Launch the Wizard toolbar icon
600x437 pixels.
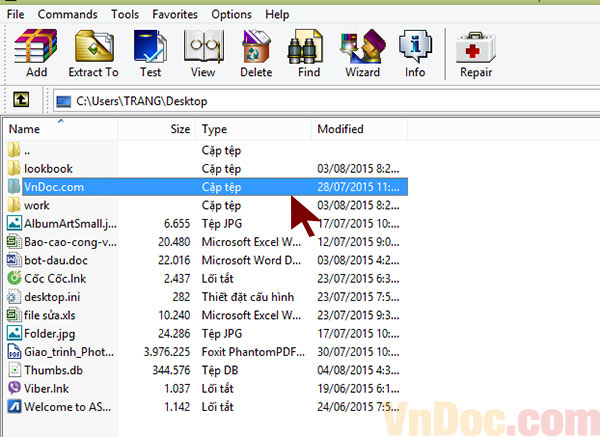point(363,46)
